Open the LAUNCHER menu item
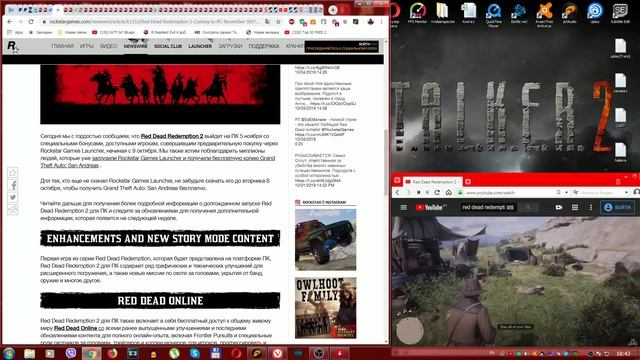 coord(200,46)
